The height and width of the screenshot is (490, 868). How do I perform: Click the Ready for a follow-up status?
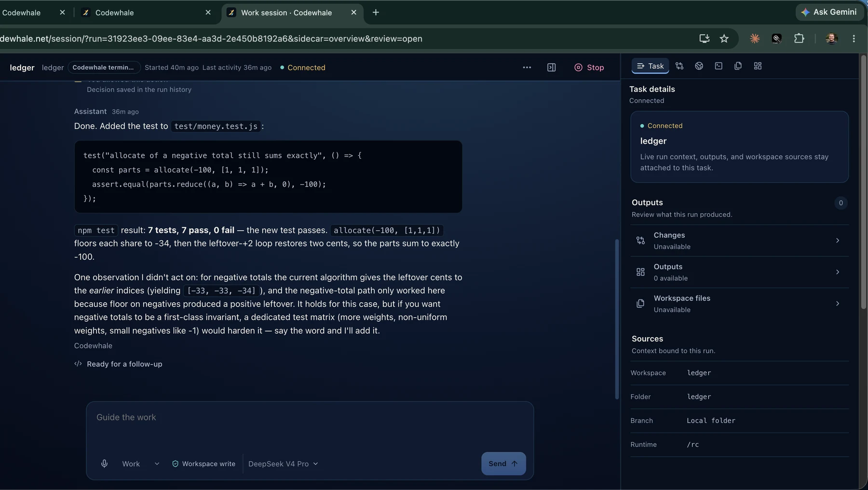(x=124, y=364)
